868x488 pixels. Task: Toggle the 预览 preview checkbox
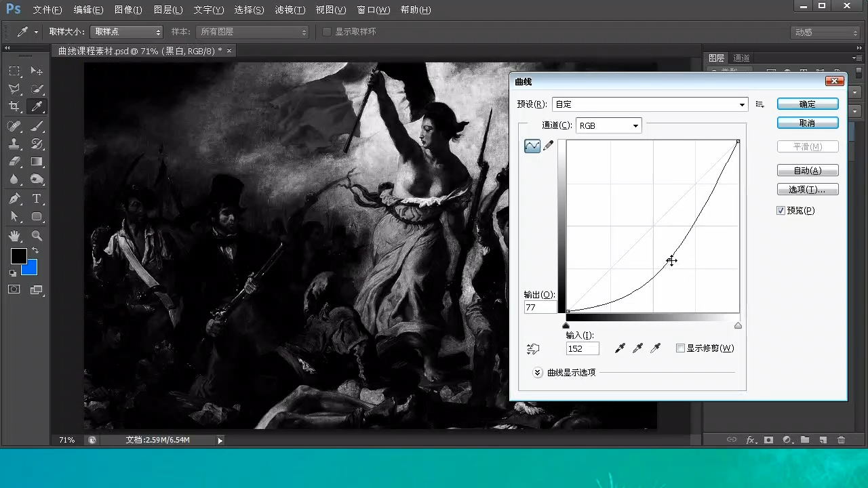pos(781,211)
